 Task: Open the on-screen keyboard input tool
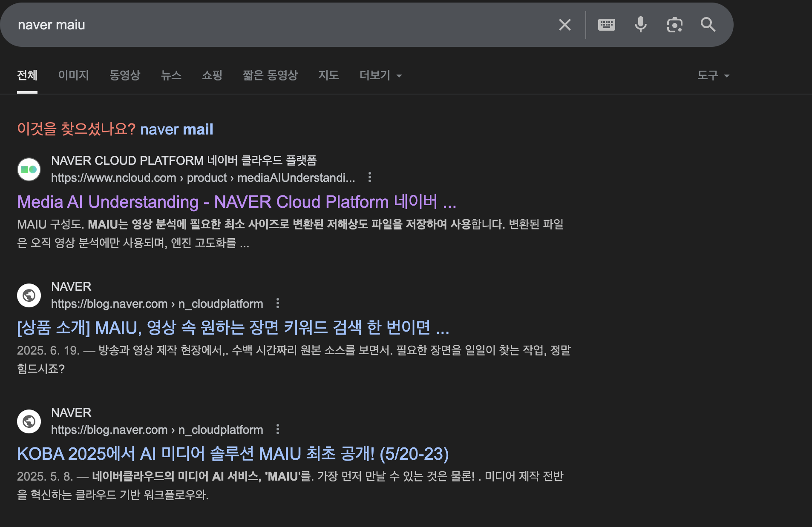pyautogui.click(x=607, y=25)
